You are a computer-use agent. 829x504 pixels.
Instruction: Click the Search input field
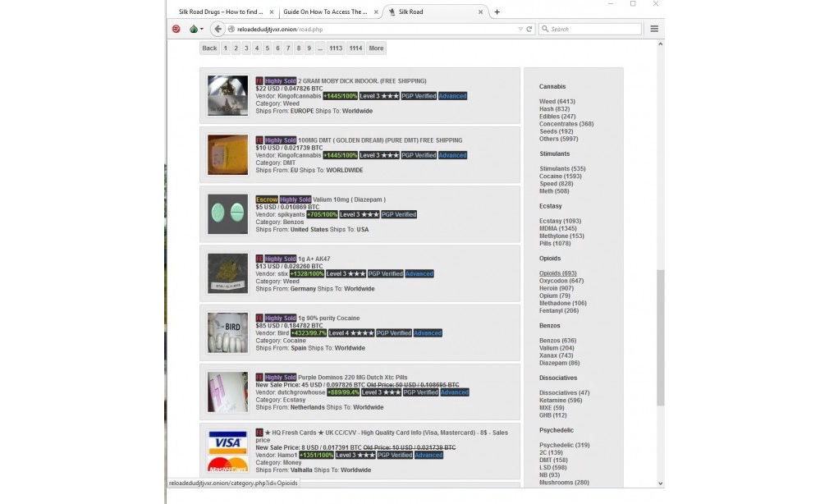pyautogui.click(x=590, y=29)
